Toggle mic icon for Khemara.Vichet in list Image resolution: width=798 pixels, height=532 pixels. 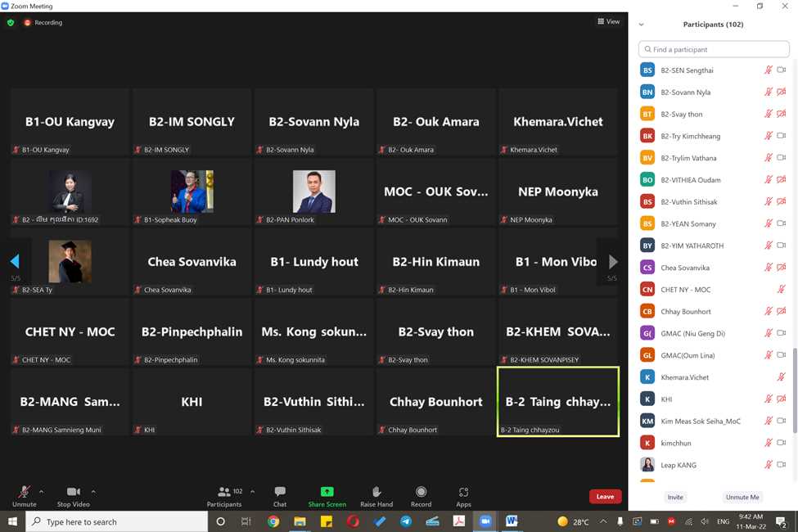click(781, 376)
